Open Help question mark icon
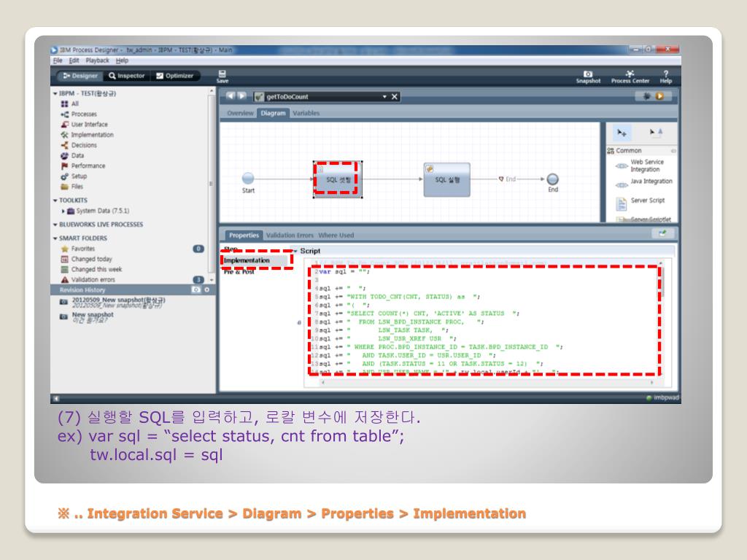Image resolution: width=747 pixels, height=560 pixels. tap(665, 77)
